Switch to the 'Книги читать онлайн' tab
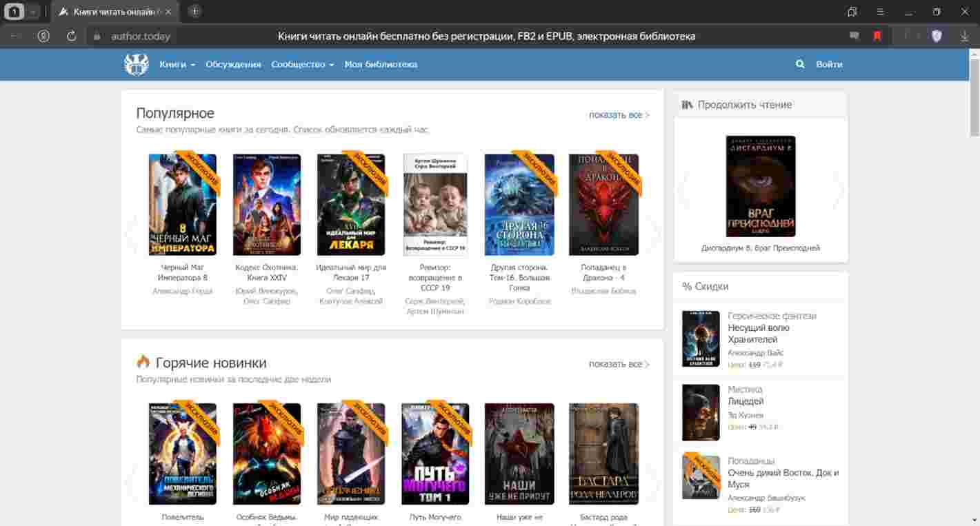980x526 pixels. click(x=116, y=12)
